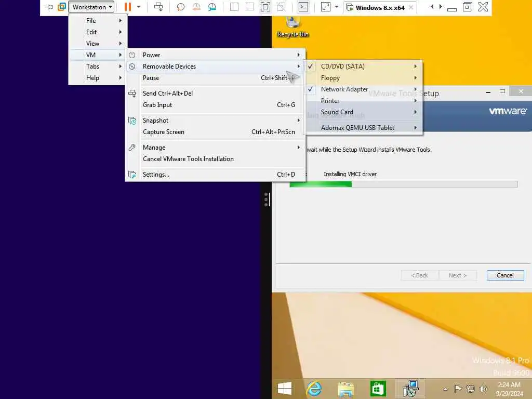Open the Edit menu
The height and width of the screenshot is (399, 532).
[98, 32]
